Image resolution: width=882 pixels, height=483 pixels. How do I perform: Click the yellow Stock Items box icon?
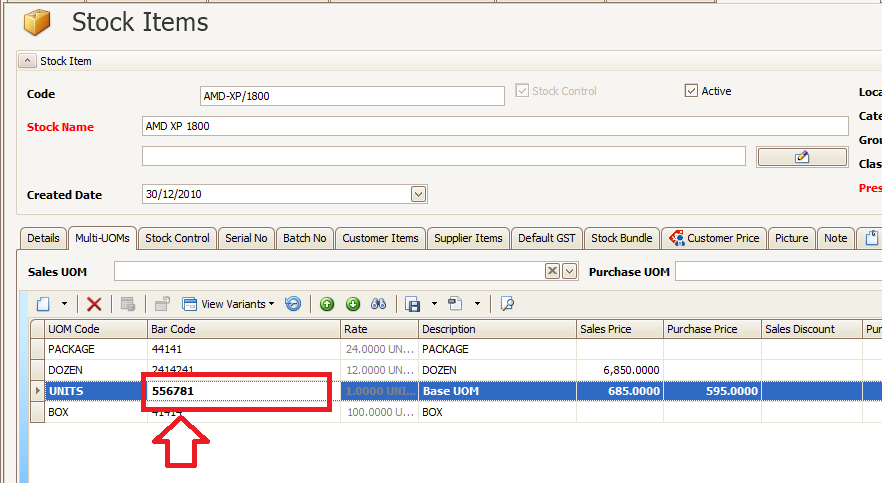click(37, 22)
